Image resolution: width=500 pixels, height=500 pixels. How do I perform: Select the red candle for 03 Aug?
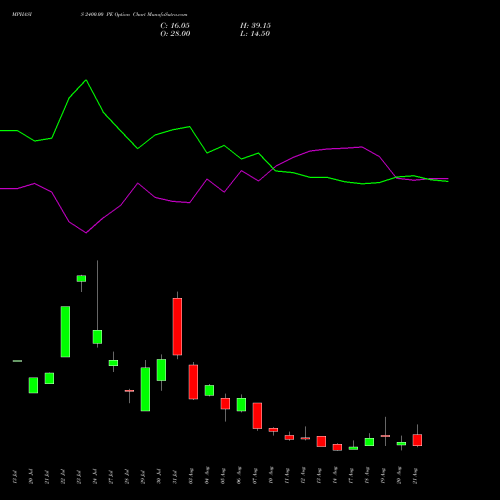193,382
